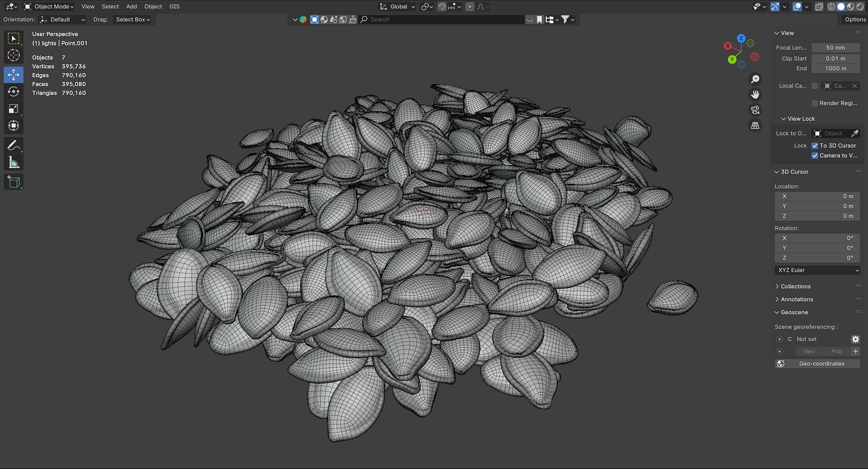
Task: Click the red X axis gizmo
Action: tap(728, 46)
